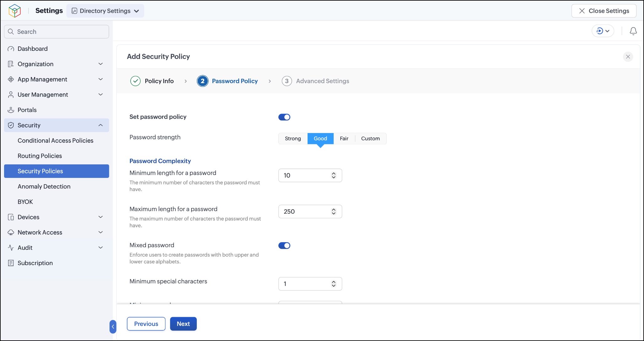Viewport: 644px width, 341px height.
Task: Click the Next button
Action: coord(183,324)
